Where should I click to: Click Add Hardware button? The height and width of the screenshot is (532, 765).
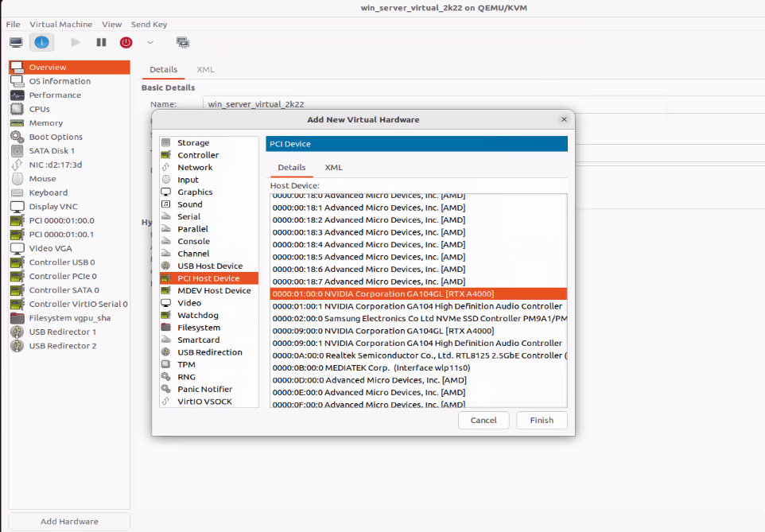[69, 521]
